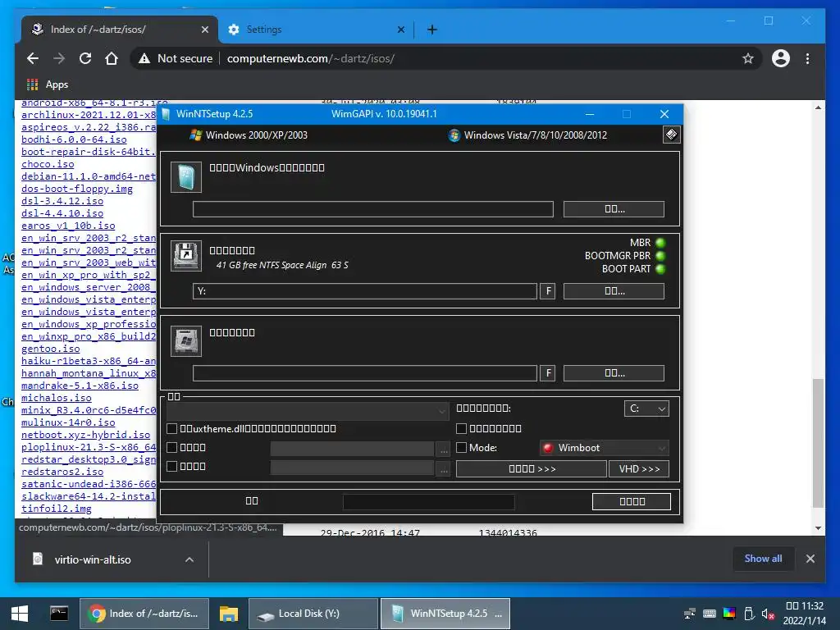840x630 pixels.
Task: Click the Y: boot drive path field
Action: pos(365,291)
